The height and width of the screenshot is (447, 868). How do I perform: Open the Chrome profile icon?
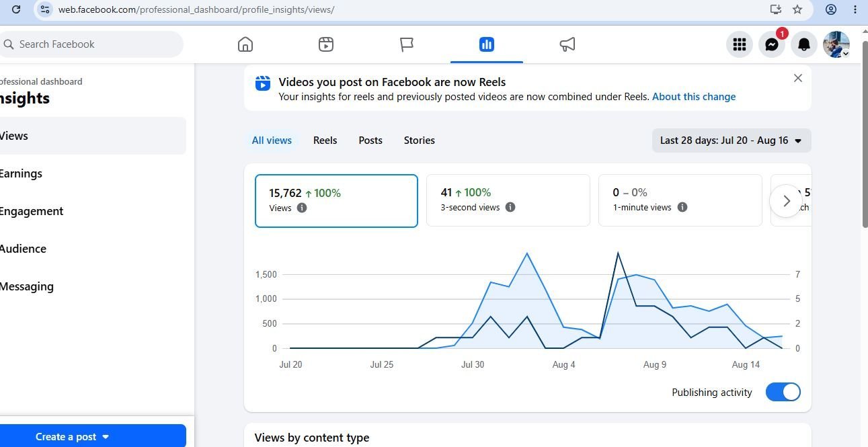click(831, 9)
